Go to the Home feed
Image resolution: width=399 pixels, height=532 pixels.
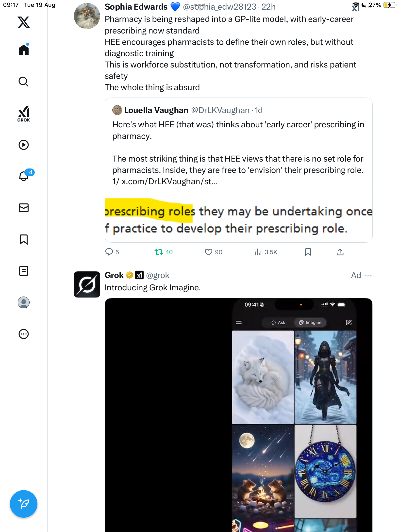pyautogui.click(x=24, y=50)
